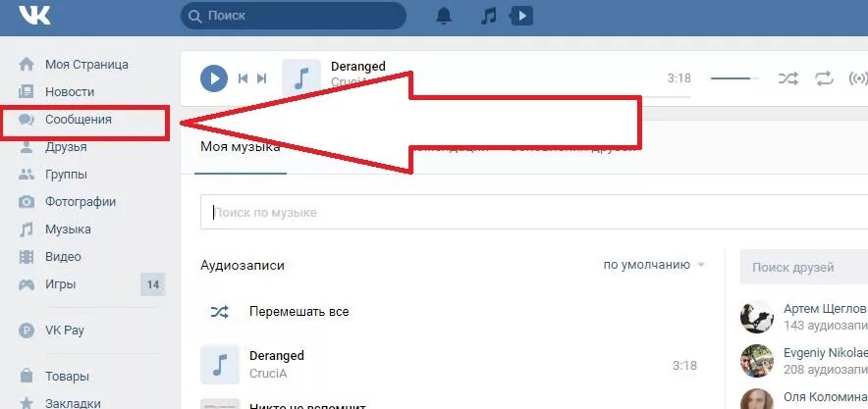Click the news icon beside Новости
This screenshot has width=868, height=409.
26,92
